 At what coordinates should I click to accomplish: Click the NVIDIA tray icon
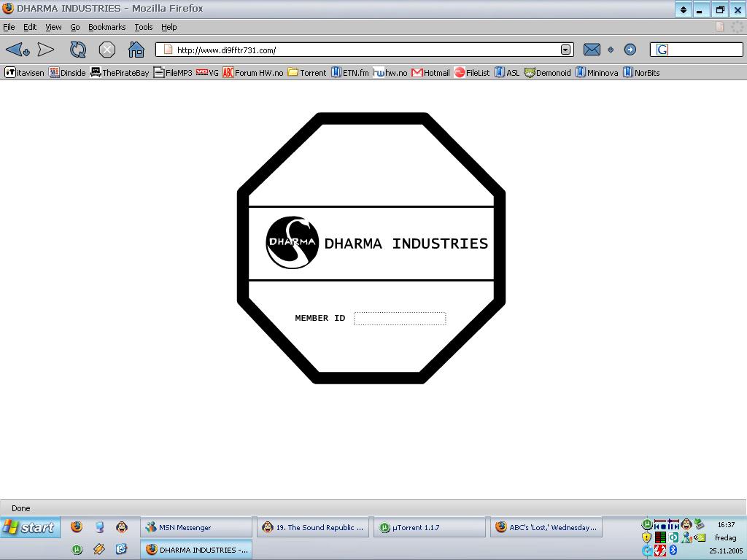pos(700,537)
